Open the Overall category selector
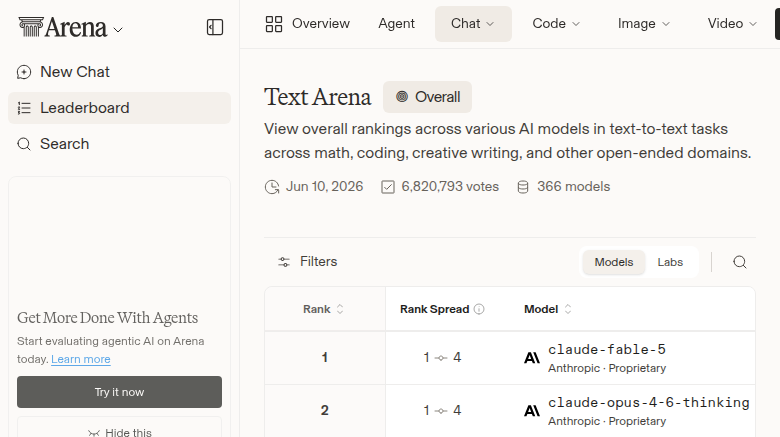 click(x=427, y=97)
